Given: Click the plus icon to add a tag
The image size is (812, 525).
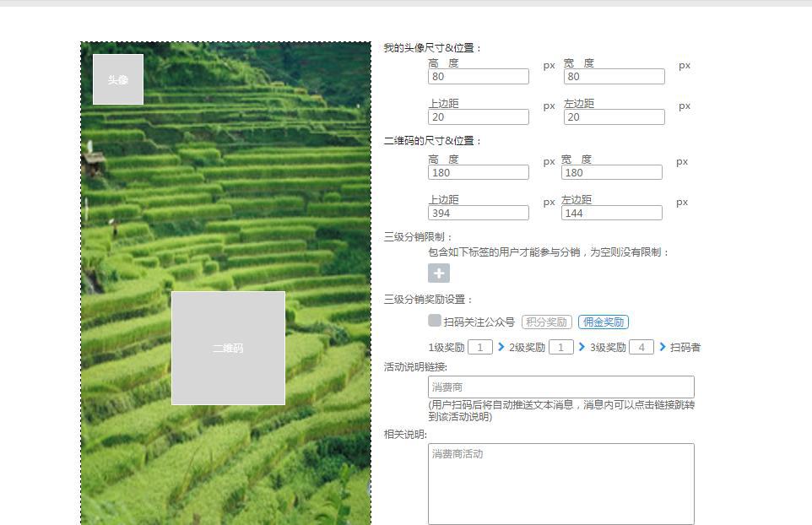Looking at the screenshot, I should (x=439, y=273).
